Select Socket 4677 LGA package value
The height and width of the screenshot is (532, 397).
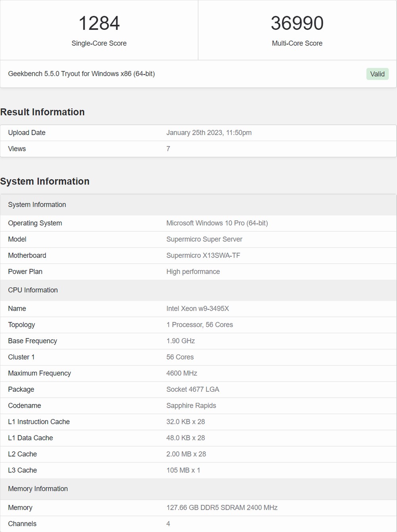[x=193, y=389]
